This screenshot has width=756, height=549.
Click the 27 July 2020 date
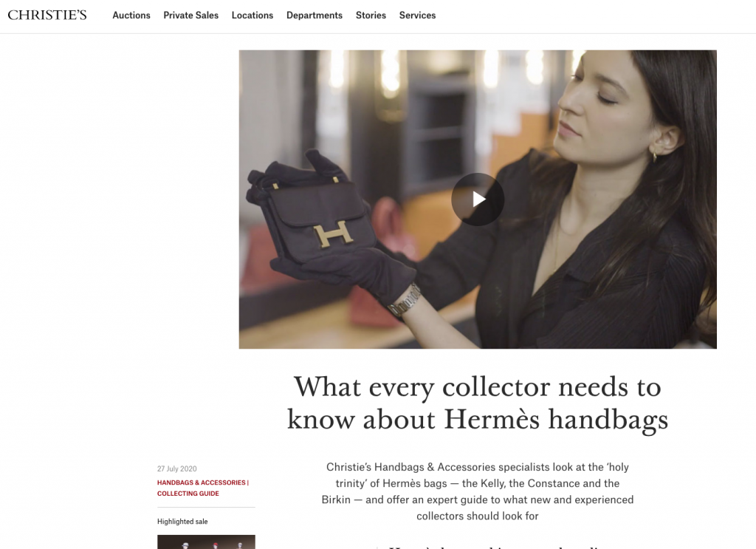[177, 468]
